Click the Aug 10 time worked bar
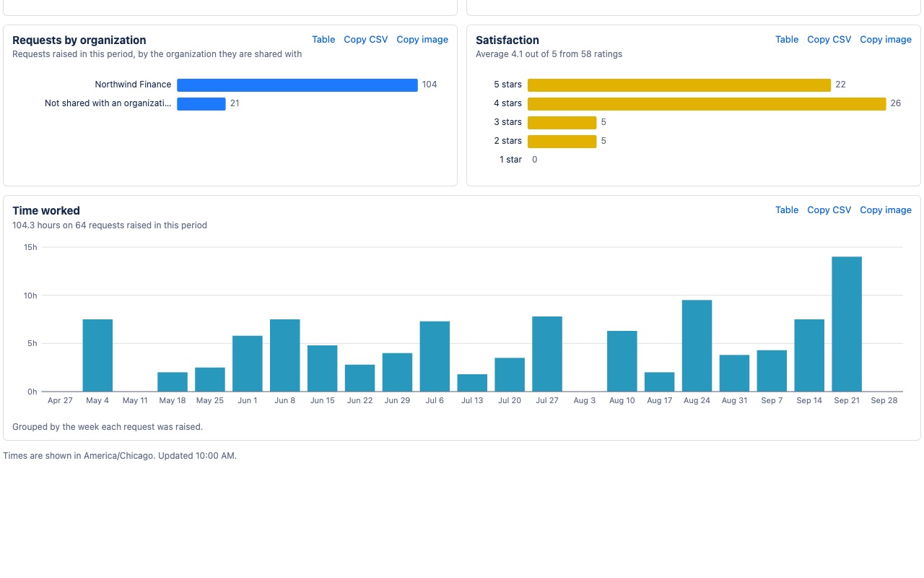 click(622, 361)
